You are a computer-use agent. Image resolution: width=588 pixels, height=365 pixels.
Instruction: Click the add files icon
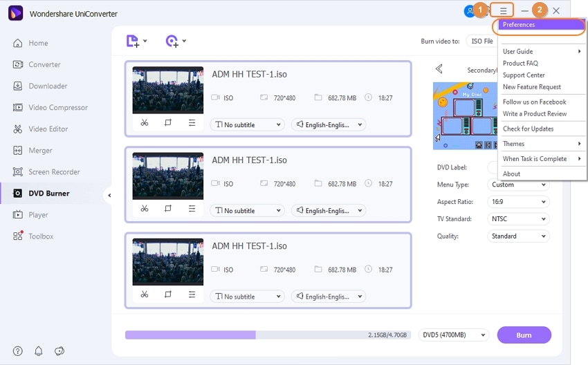pos(132,41)
